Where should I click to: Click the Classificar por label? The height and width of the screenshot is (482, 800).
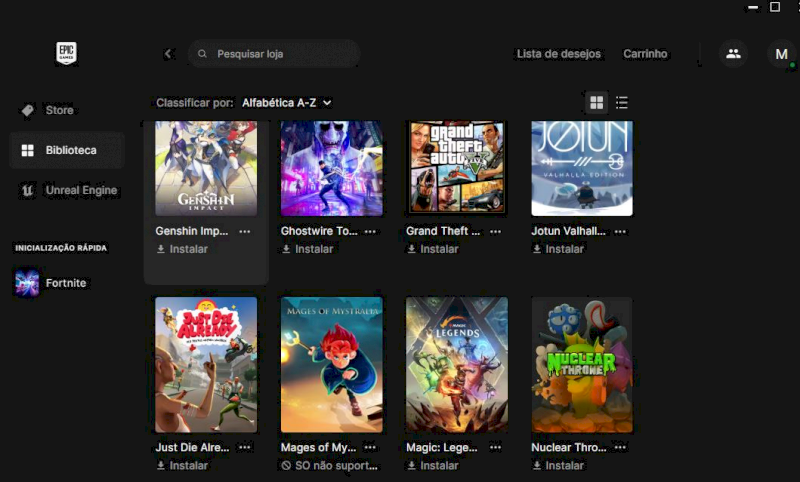point(195,103)
